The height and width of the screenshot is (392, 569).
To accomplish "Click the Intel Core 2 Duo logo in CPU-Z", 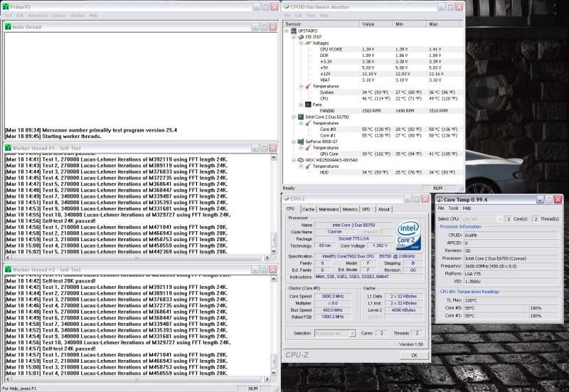I will pyautogui.click(x=408, y=235).
